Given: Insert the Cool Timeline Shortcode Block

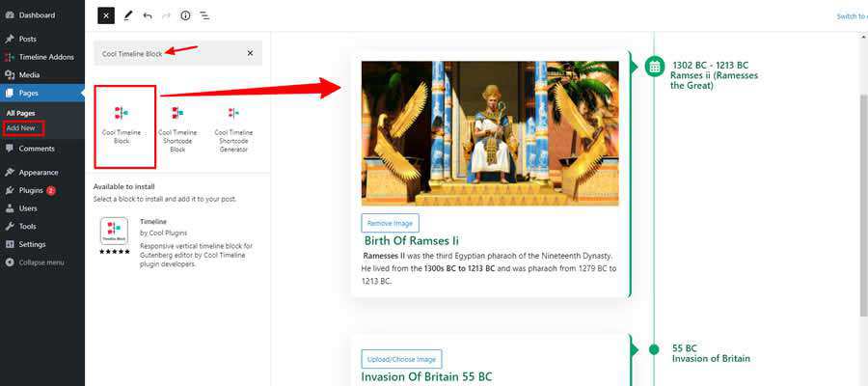Looking at the screenshot, I should pos(177,126).
